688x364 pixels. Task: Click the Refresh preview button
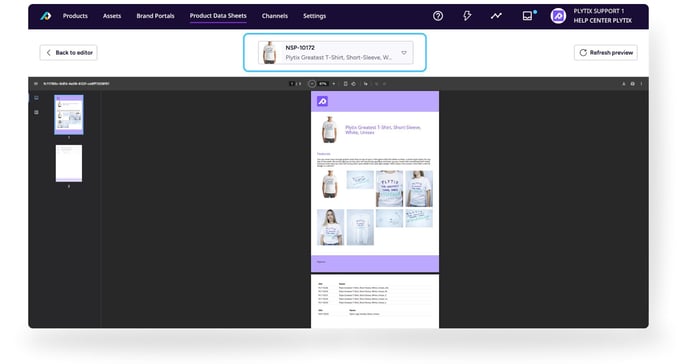[606, 53]
